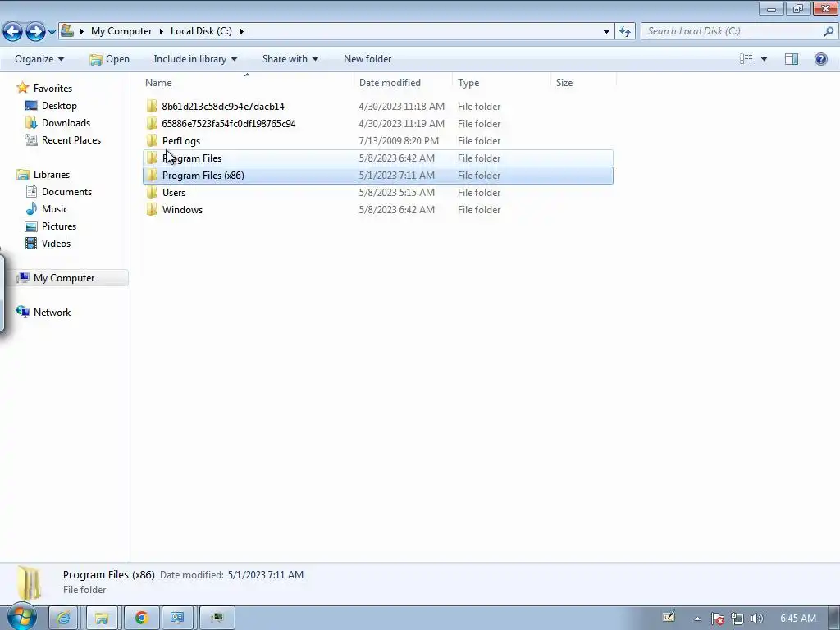
Task: Click the PerfLogs folder icon
Action: pos(152,141)
